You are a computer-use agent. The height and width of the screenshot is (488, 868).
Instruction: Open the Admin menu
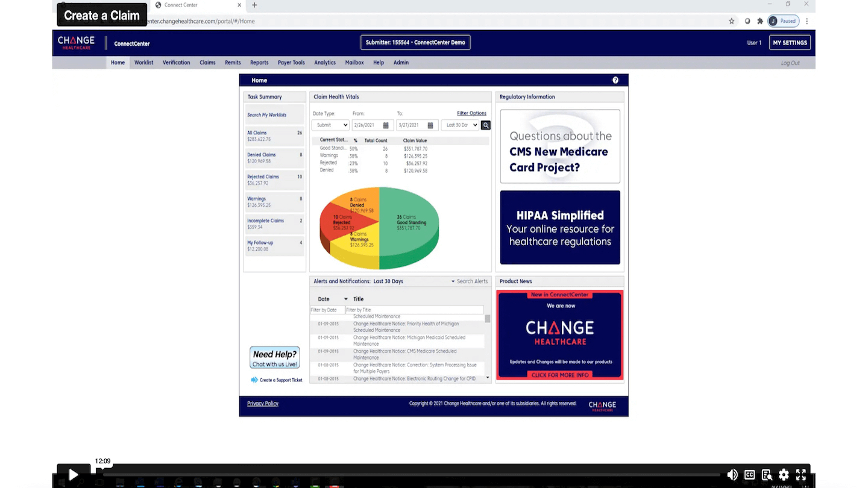pyautogui.click(x=401, y=63)
